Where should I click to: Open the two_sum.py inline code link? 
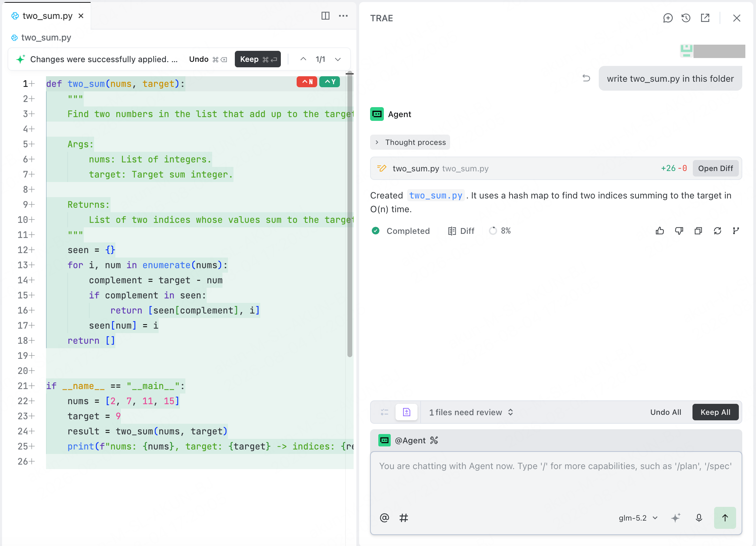pyautogui.click(x=436, y=195)
